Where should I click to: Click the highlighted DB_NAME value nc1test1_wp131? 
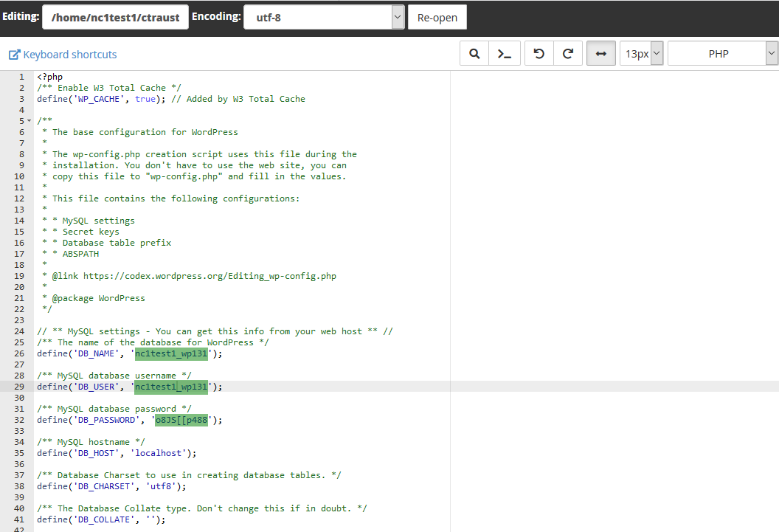[x=171, y=353]
